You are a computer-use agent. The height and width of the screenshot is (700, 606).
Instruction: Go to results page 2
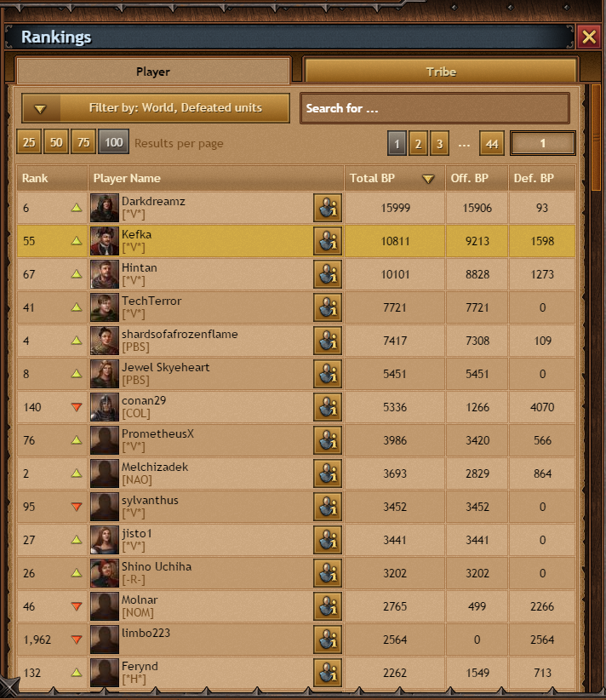[x=418, y=143]
